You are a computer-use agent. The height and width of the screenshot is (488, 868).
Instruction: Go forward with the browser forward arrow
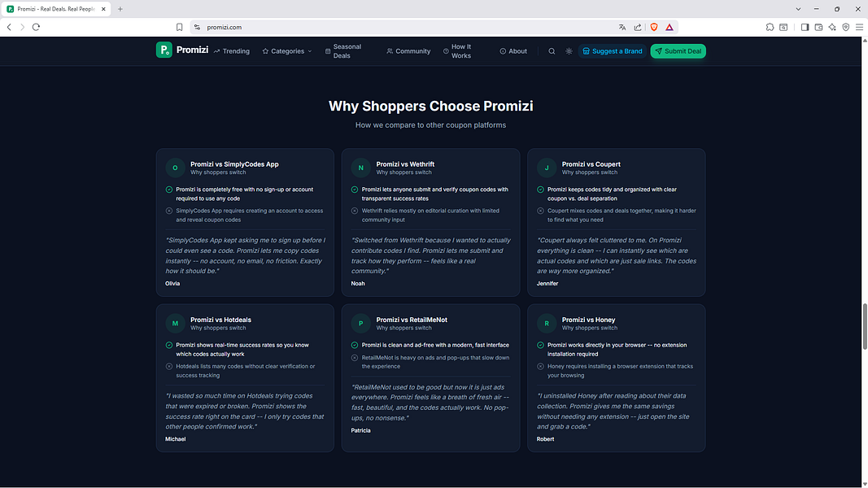click(x=22, y=27)
